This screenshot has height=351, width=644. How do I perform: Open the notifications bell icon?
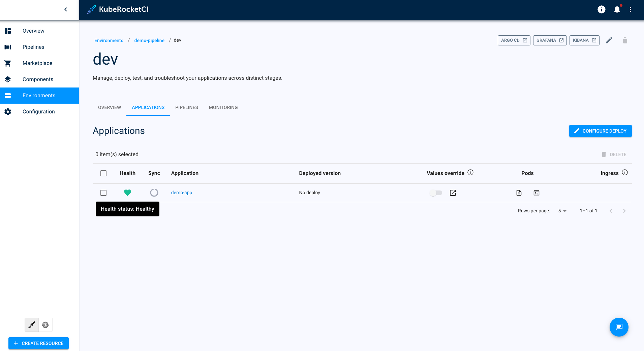[x=617, y=10]
